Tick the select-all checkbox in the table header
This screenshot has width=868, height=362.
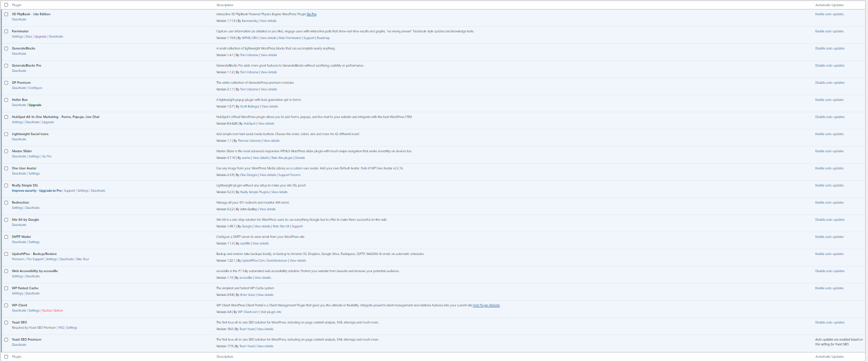6,5
